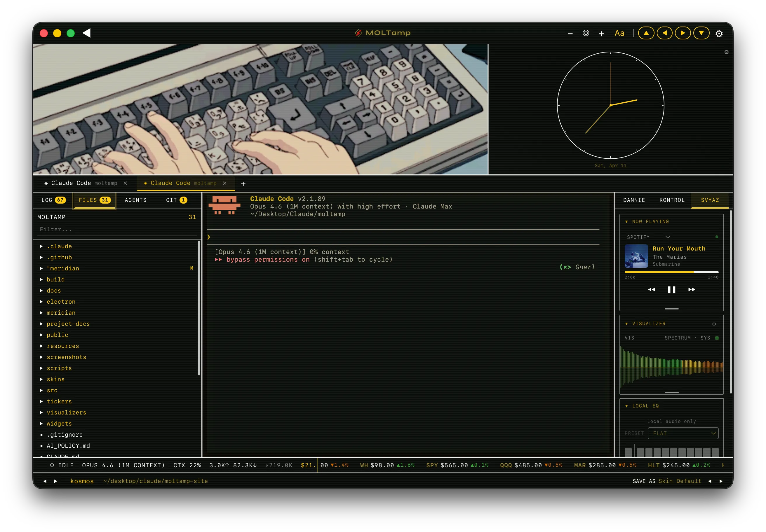Click the right-arrow layout button
The width and height of the screenshot is (766, 532).
point(683,33)
